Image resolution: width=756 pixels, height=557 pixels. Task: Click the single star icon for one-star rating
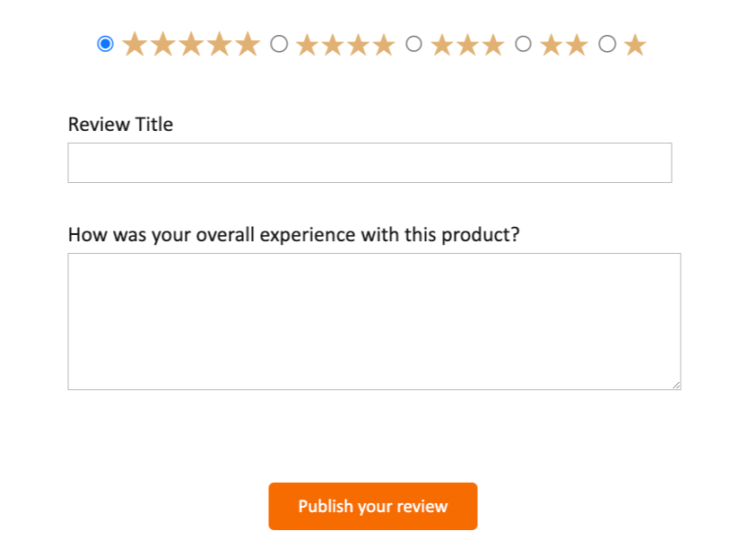click(x=635, y=45)
